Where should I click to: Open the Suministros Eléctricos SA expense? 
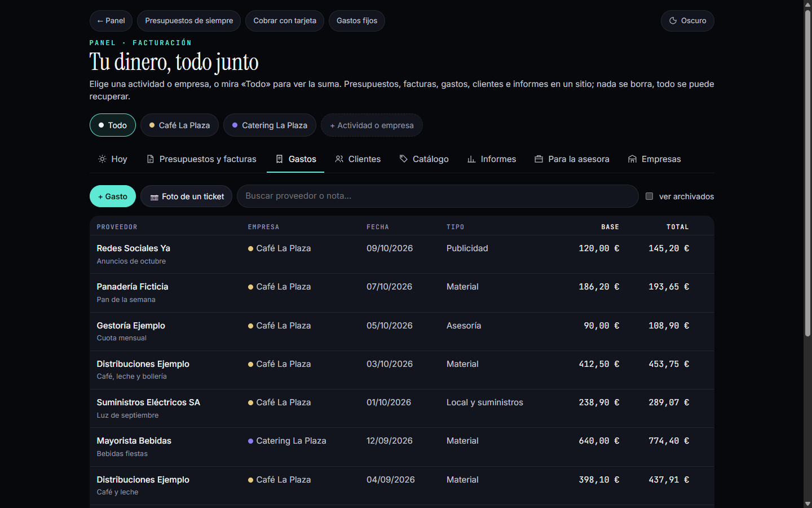pyautogui.click(x=401, y=409)
